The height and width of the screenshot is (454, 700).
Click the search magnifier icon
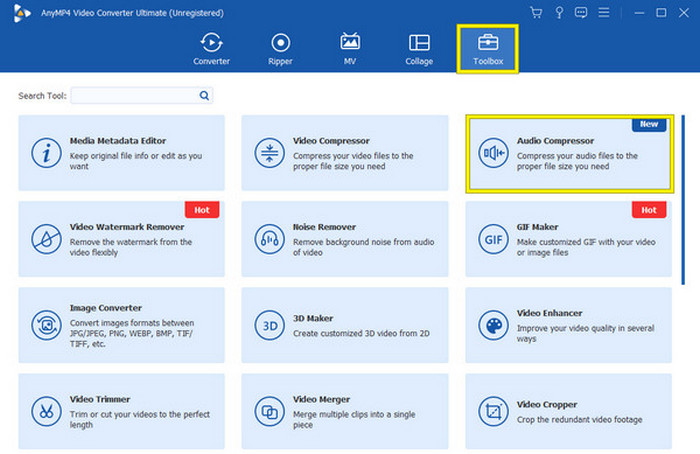coord(204,96)
